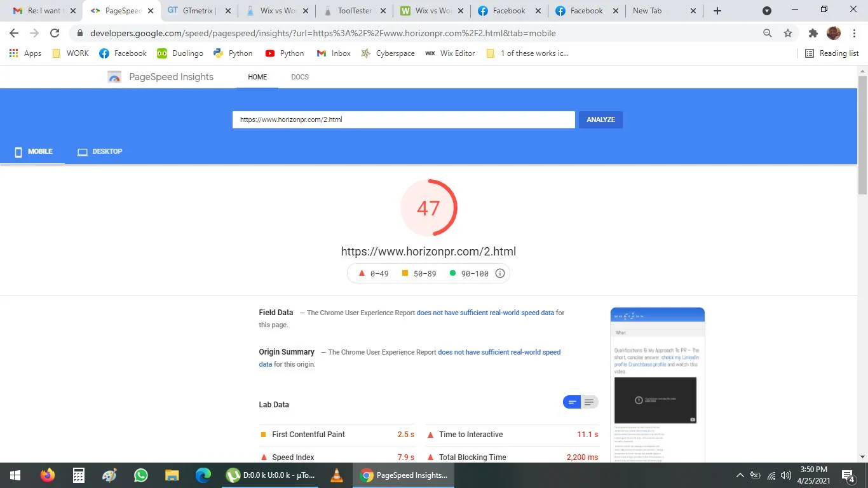This screenshot has height=488, width=868.
Task: Click the ANALYZE button
Action: (600, 119)
